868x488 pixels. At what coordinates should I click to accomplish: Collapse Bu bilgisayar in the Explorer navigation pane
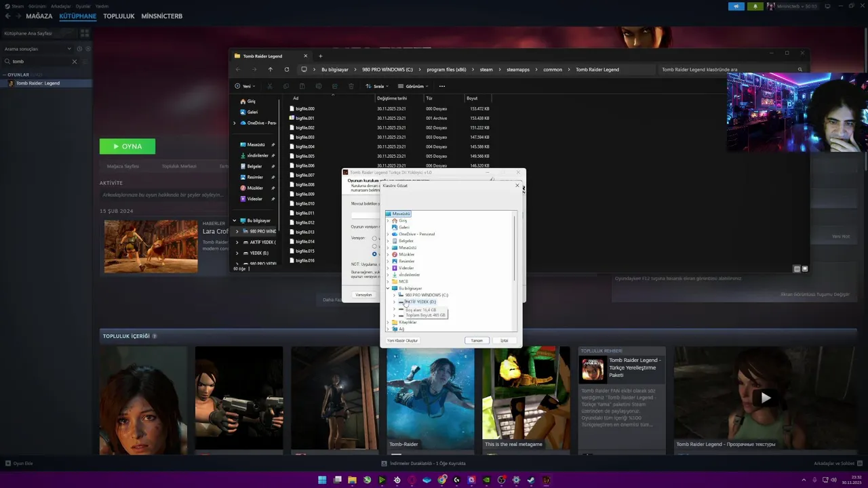coord(235,220)
